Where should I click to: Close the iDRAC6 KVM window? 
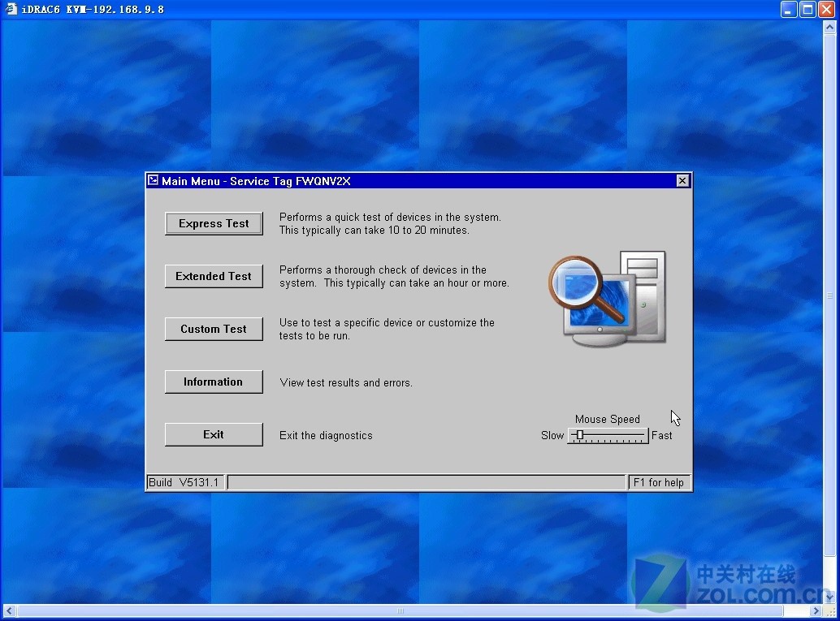[826, 9]
